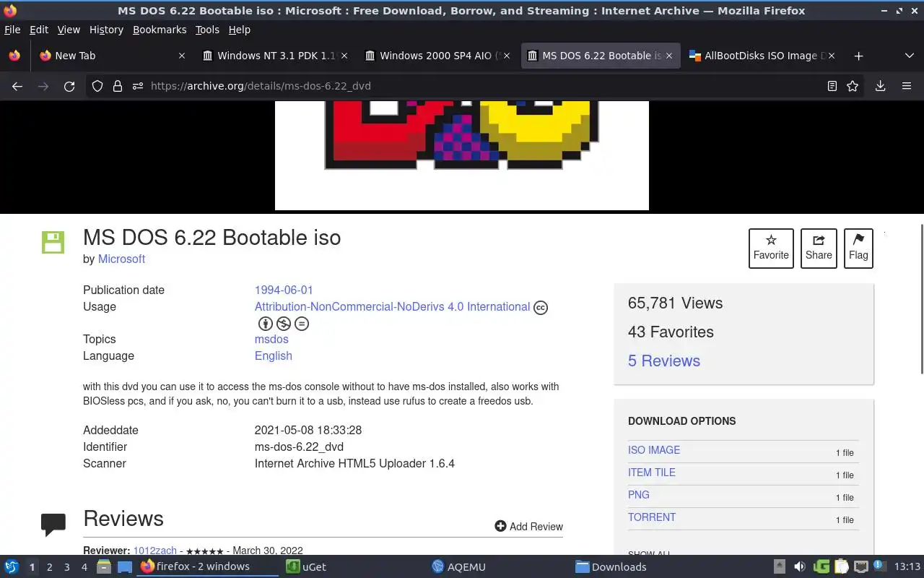Open the file manager taskbar launcher
Screen dimensions: 924x578
(x=103, y=567)
